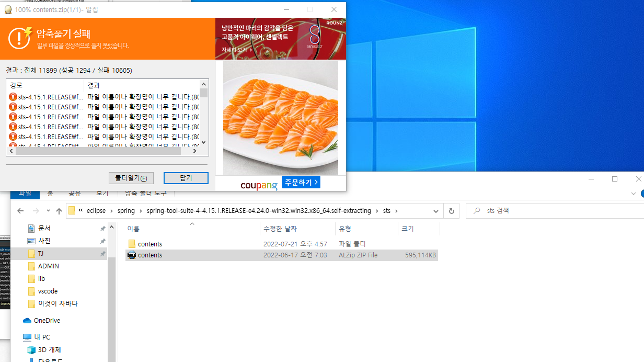Select 이것이 자바다 folder in navigation pane

coord(57,304)
